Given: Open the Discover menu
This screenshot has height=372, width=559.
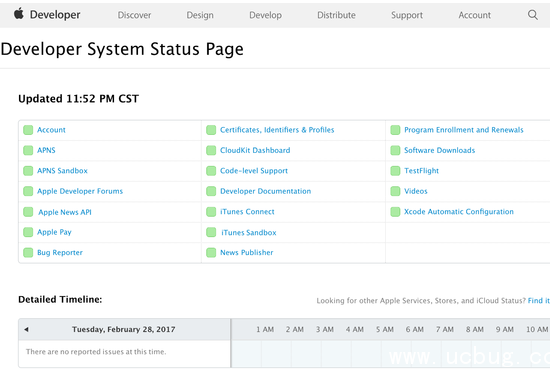Looking at the screenshot, I should [134, 15].
